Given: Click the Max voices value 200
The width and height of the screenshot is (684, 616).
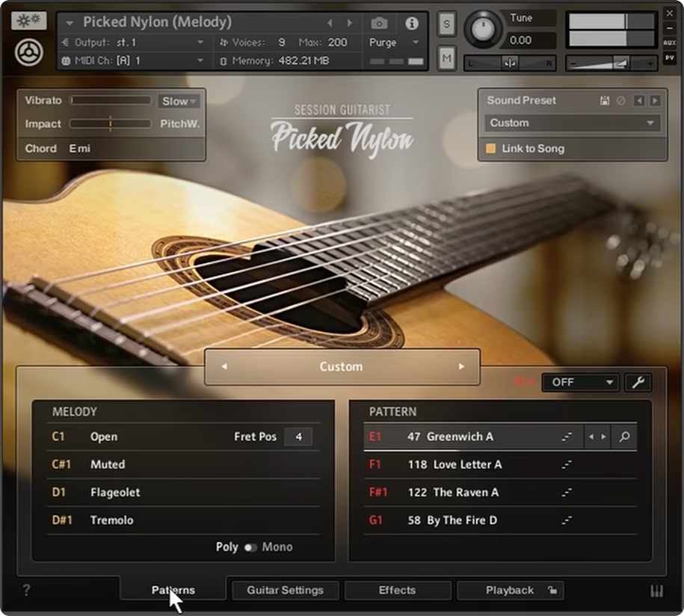Looking at the screenshot, I should (x=337, y=43).
